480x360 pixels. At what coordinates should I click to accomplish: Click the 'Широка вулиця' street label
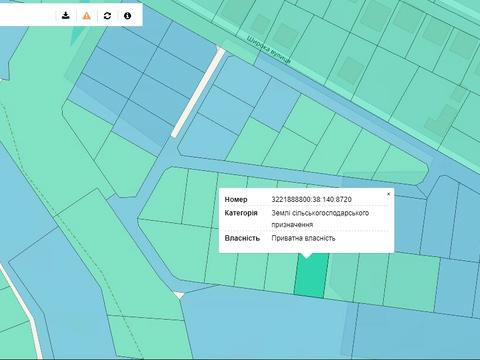(x=269, y=49)
